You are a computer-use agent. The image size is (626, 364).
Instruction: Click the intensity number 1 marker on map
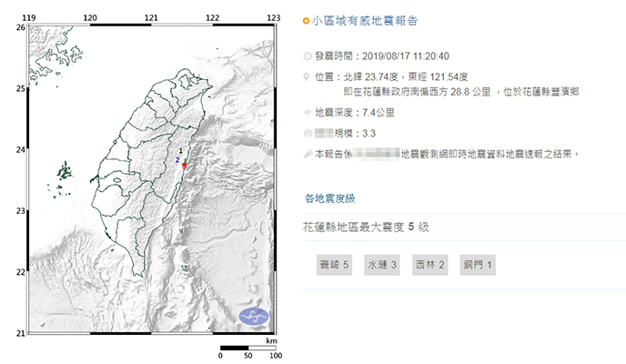[181, 149]
